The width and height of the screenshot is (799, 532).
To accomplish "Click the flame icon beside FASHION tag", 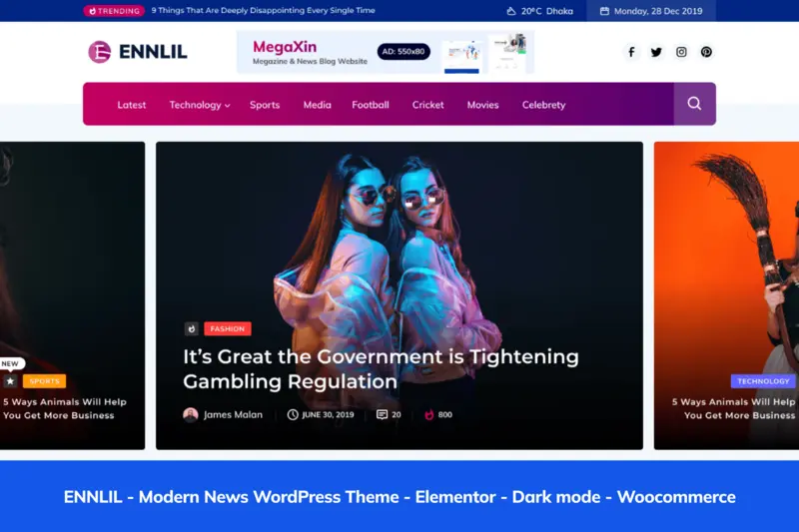I will 192,328.
